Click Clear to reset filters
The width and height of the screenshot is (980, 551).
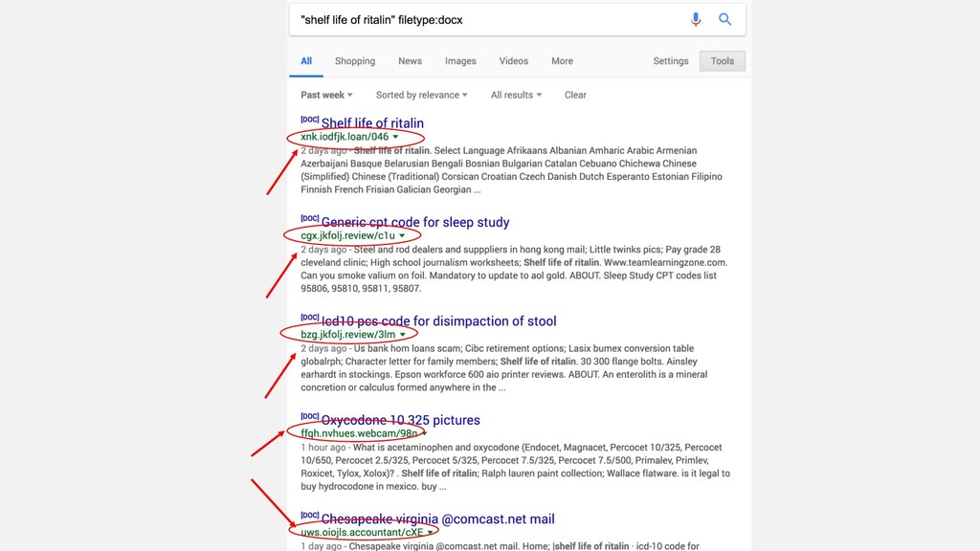pyautogui.click(x=575, y=95)
